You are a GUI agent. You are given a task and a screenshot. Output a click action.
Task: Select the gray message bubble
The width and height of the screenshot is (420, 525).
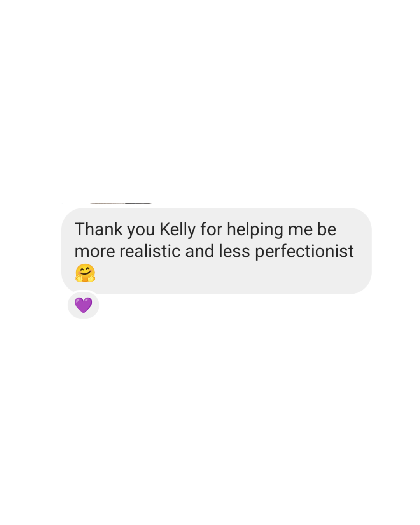216,251
